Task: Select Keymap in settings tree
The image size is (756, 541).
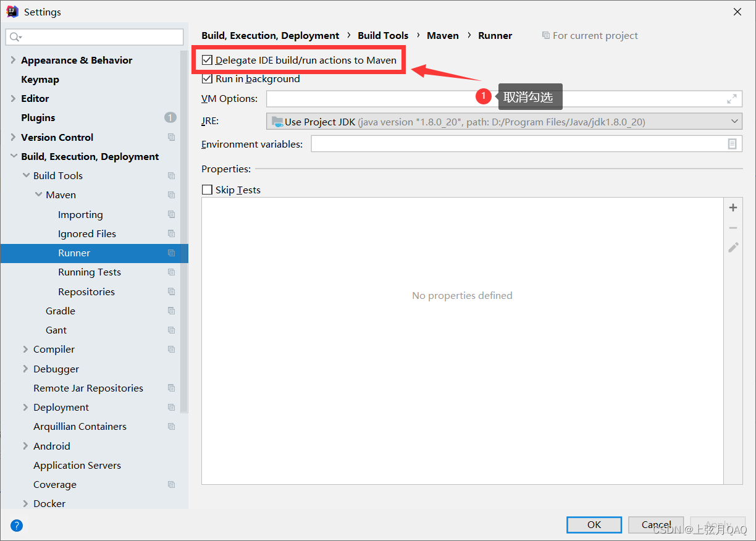Action: tap(40, 79)
